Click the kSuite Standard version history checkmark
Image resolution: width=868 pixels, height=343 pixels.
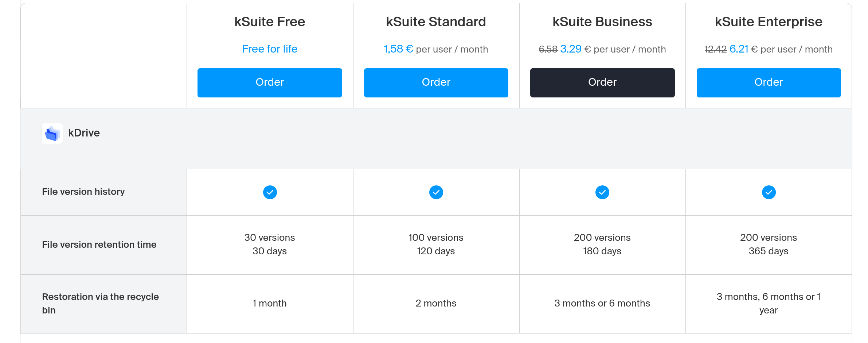pyautogui.click(x=436, y=192)
